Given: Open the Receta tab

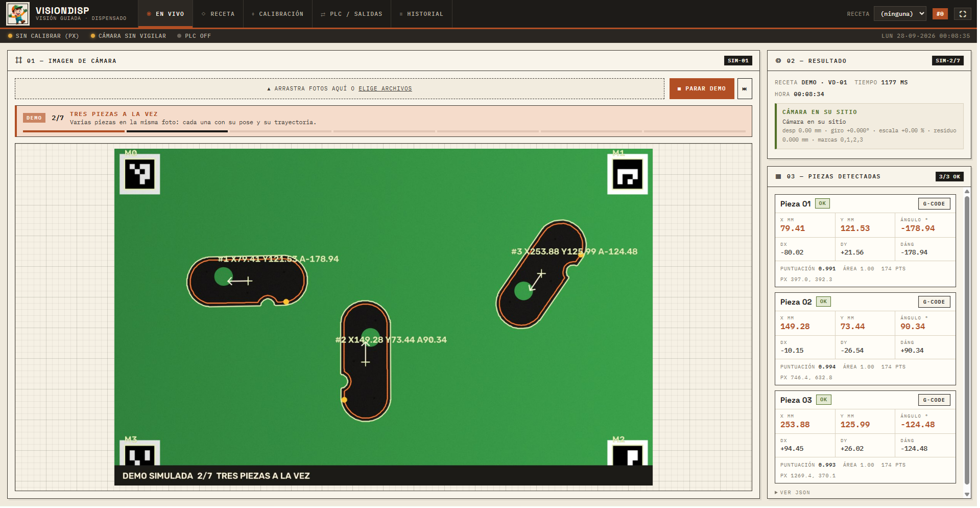Looking at the screenshot, I should point(218,14).
